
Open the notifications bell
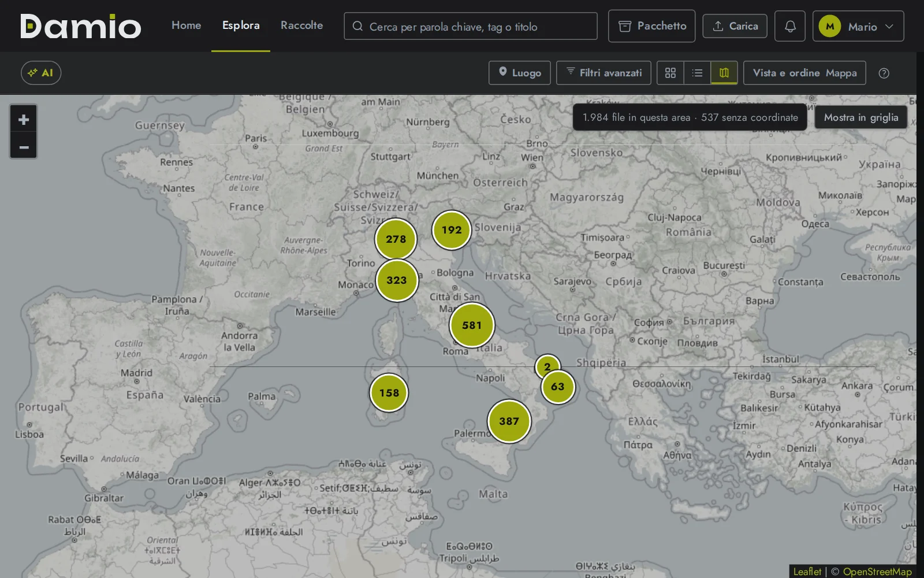pos(790,26)
